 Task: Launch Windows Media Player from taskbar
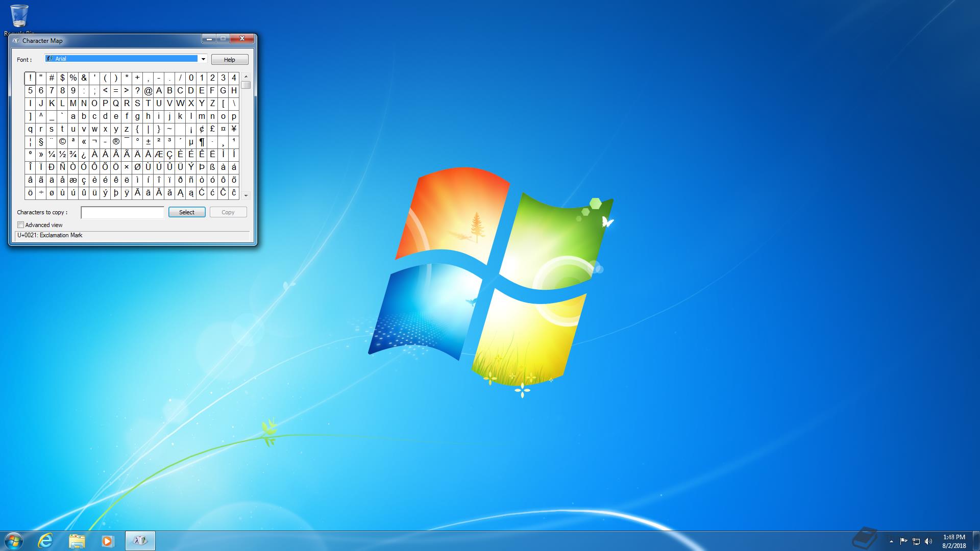pyautogui.click(x=107, y=541)
